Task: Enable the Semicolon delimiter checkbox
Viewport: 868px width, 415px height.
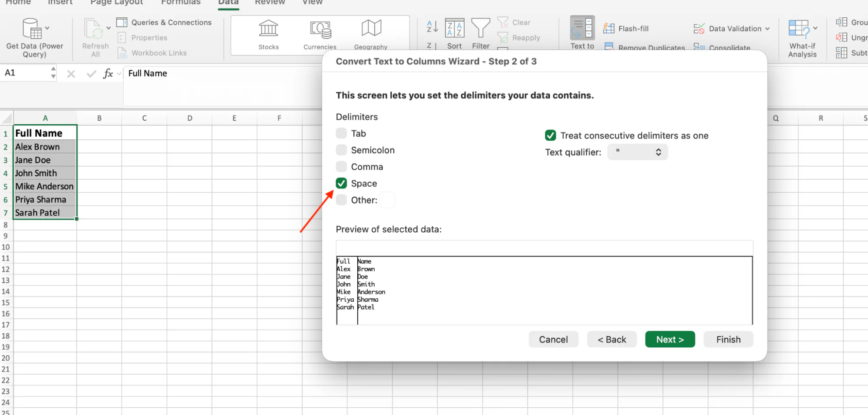Action: pyautogui.click(x=341, y=150)
